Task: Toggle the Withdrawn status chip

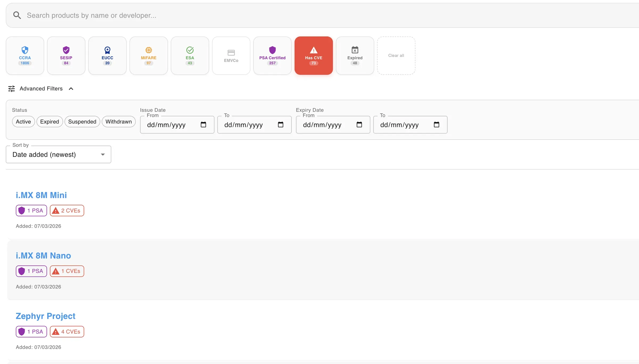Action: (118, 122)
